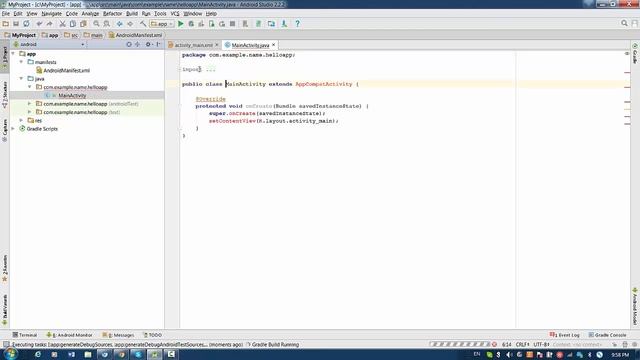Open the Event Log
This screenshot has height=360, width=640.
pyautogui.click(x=564, y=335)
